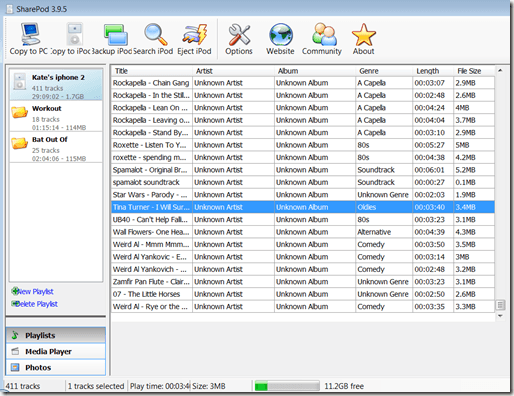Click the 411 tracks status bar entry

click(23, 386)
